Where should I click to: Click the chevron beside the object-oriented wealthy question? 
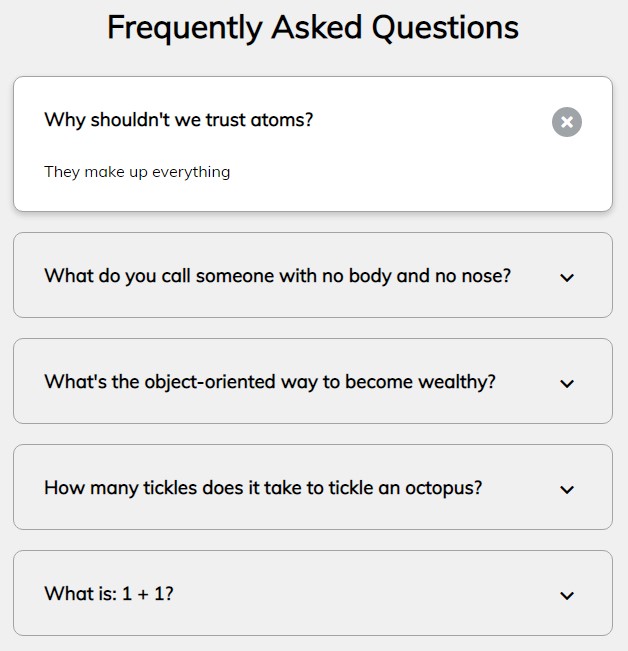567,383
